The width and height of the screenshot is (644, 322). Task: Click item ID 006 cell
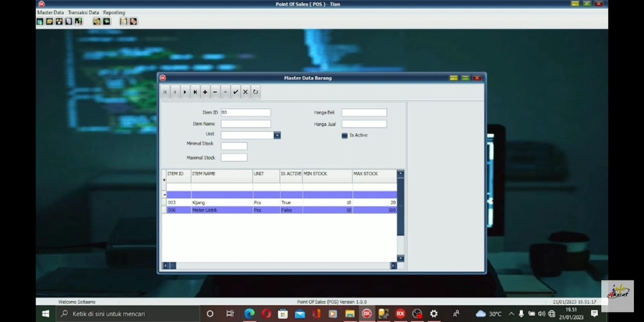(x=178, y=210)
